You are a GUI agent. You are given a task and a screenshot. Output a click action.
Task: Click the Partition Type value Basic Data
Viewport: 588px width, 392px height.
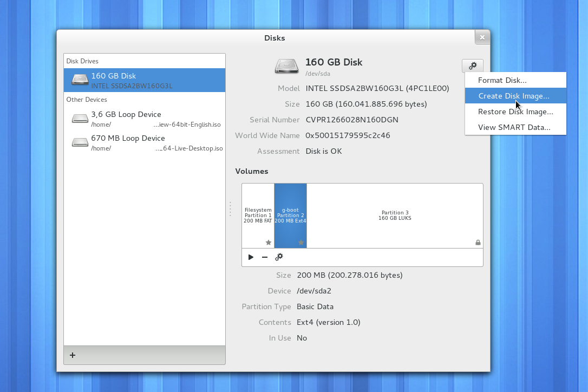pyautogui.click(x=315, y=306)
